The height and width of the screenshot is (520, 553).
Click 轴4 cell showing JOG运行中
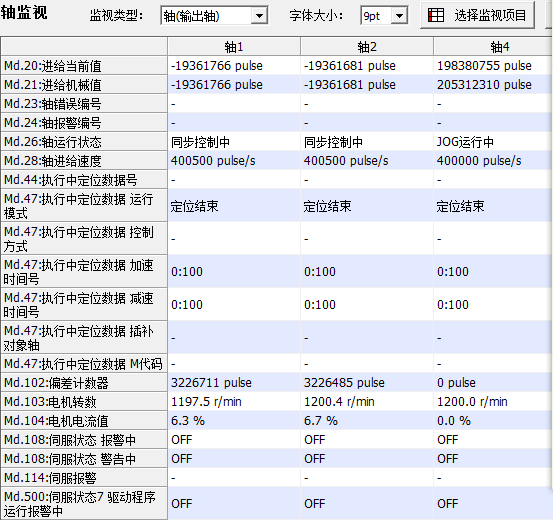(x=493, y=142)
